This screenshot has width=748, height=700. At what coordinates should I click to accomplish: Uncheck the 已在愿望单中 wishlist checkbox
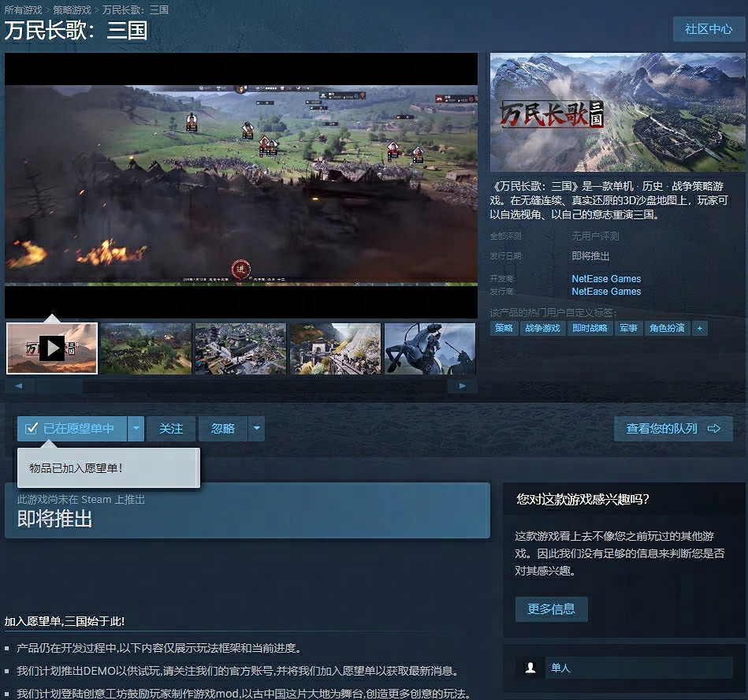(32, 428)
